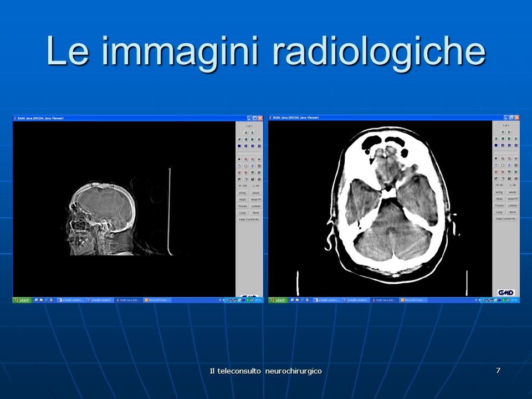Click Keep Current WL in right viewer
532x399 pixels.
coord(506,219)
